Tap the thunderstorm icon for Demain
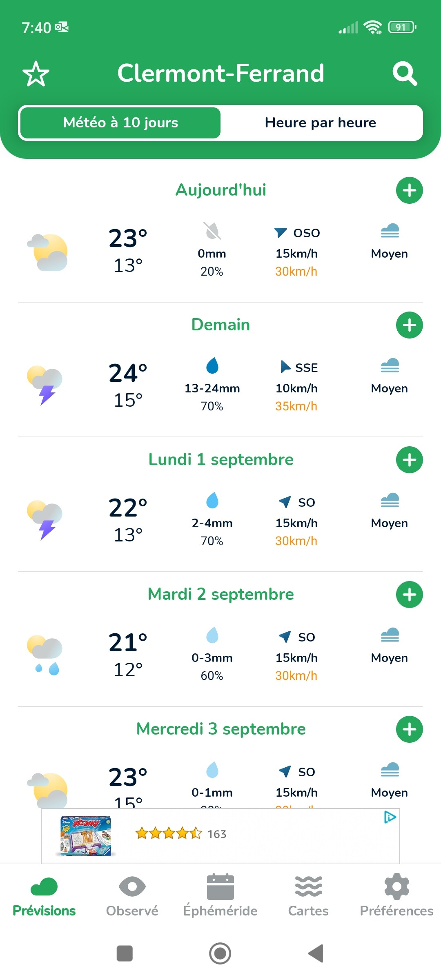 (45, 385)
